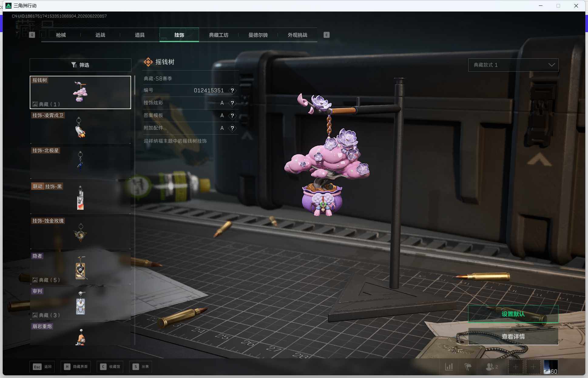
Task: Switch to the 道具 tab
Action: coord(140,35)
